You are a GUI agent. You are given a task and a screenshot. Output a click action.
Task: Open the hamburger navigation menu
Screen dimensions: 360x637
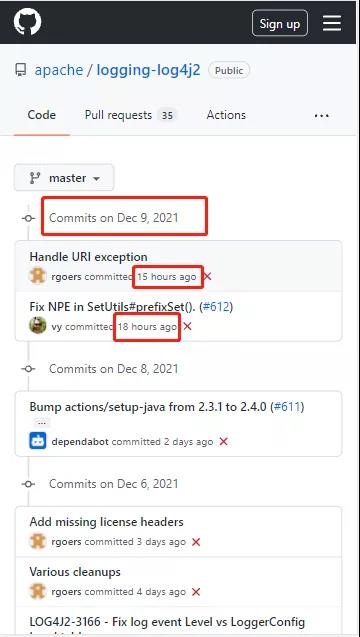(x=332, y=23)
